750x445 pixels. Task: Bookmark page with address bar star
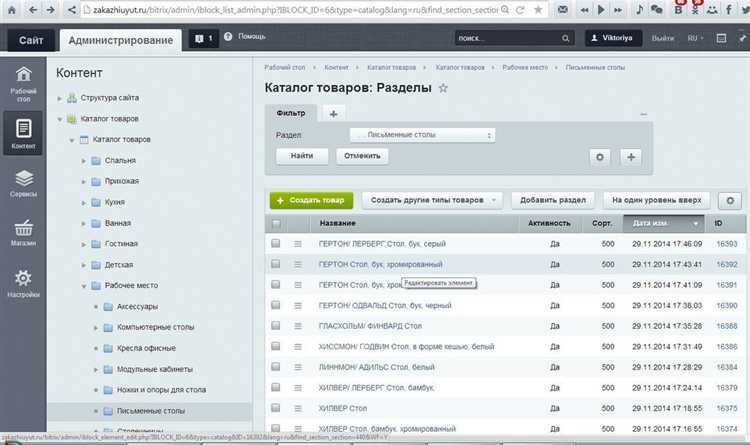[x=538, y=10]
